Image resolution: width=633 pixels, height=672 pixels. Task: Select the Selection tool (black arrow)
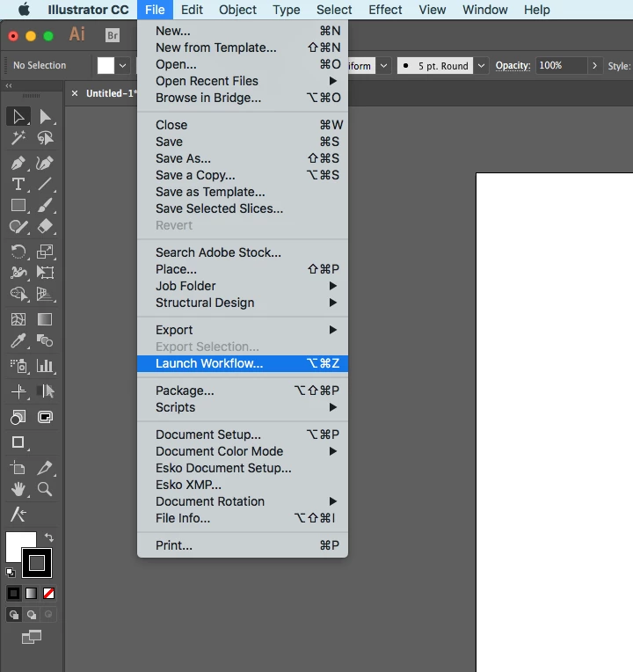(18, 116)
